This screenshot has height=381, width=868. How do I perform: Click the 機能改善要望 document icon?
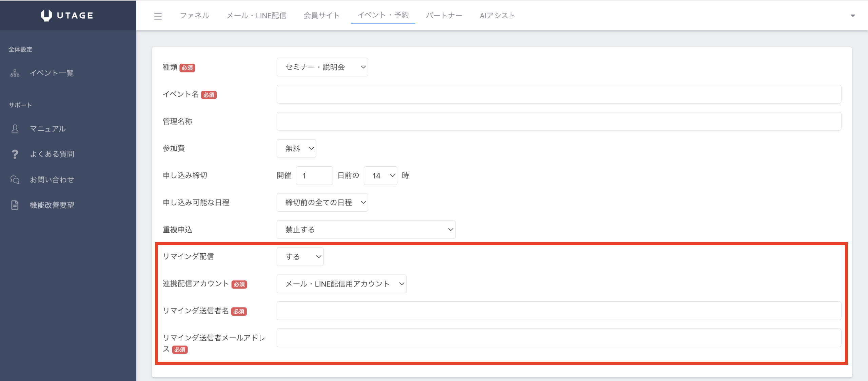pyautogui.click(x=15, y=205)
